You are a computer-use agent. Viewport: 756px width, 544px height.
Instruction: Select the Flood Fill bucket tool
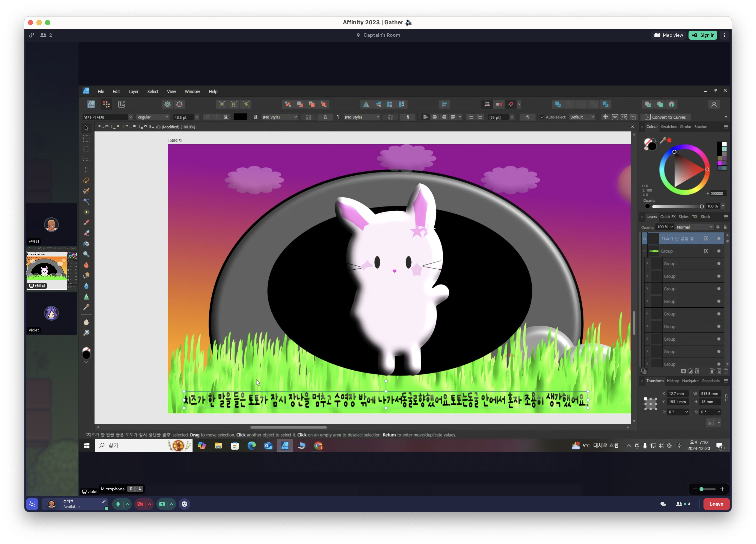[x=86, y=244]
